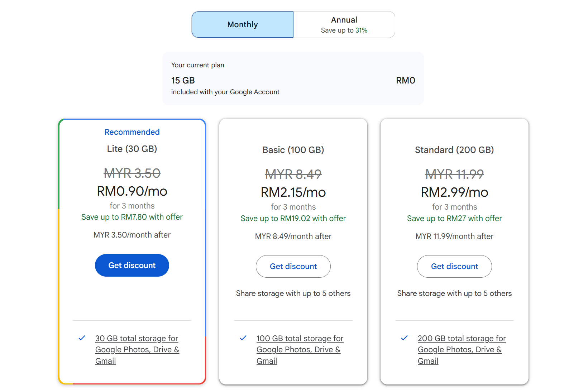The height and width of the screenshot is (392, 588).
Task: Click the Recommended label on the Lite card
Action: 132,132
